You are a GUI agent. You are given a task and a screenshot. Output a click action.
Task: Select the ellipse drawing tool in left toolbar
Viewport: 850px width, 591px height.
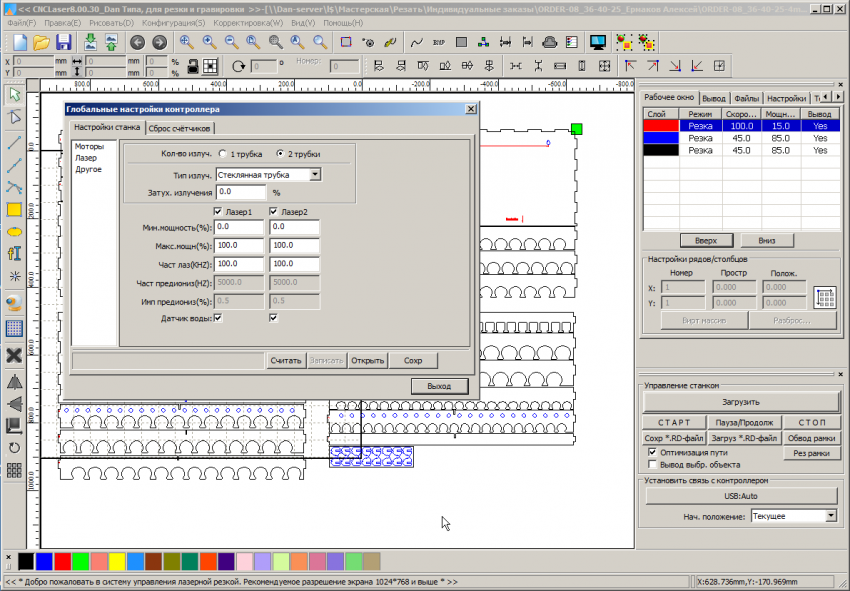pyautogui.click(x=14, y=232)
